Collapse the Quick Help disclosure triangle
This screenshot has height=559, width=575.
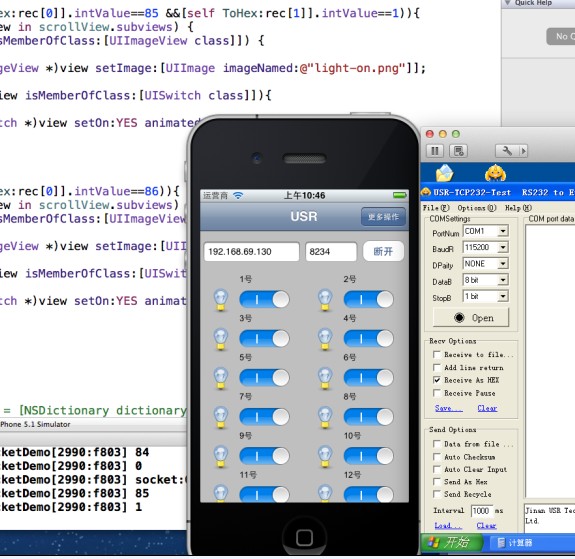508,3
